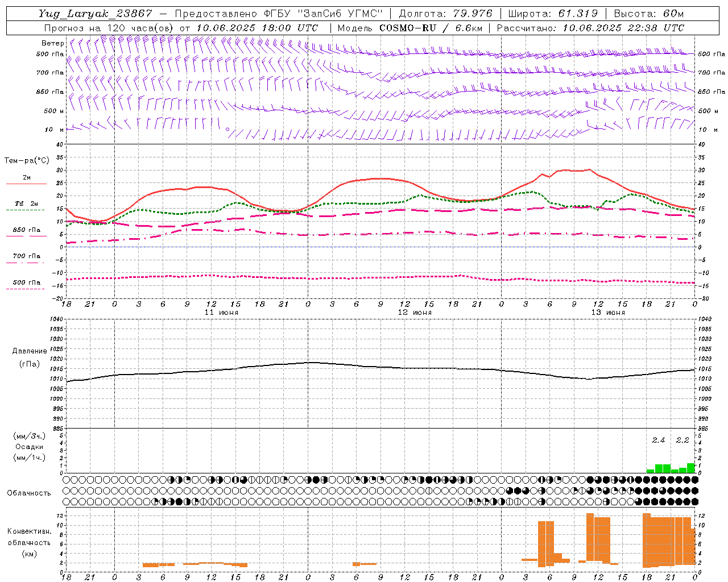The height and width of the screenshot is (582, 728).
Task: Click the "(мм/1ч.)" precipitation unit label
Action: click(29, 458)
